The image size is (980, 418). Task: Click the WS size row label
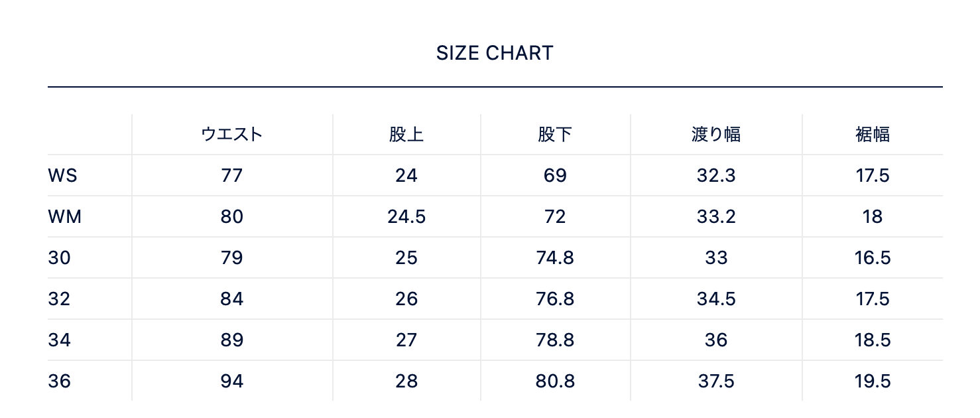coord(62,176)
